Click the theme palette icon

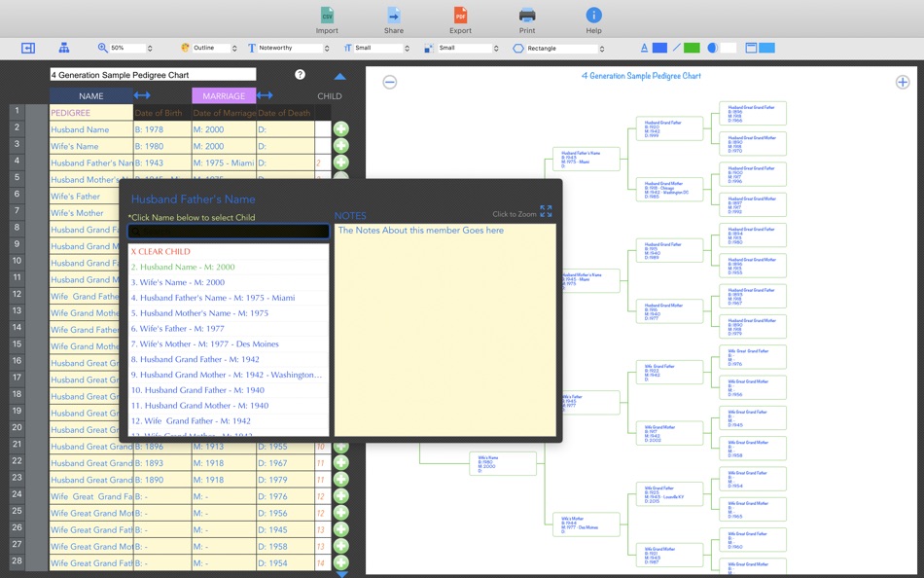pos(185,48)
